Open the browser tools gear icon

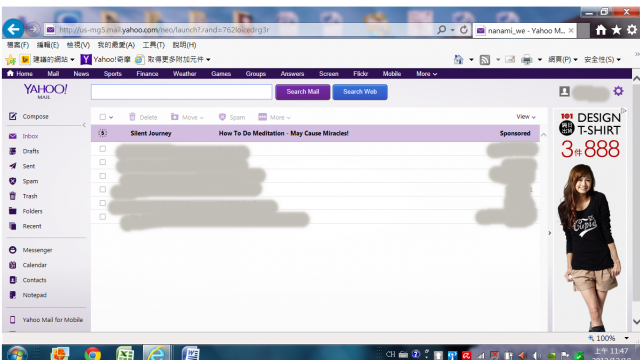point(632,30)
